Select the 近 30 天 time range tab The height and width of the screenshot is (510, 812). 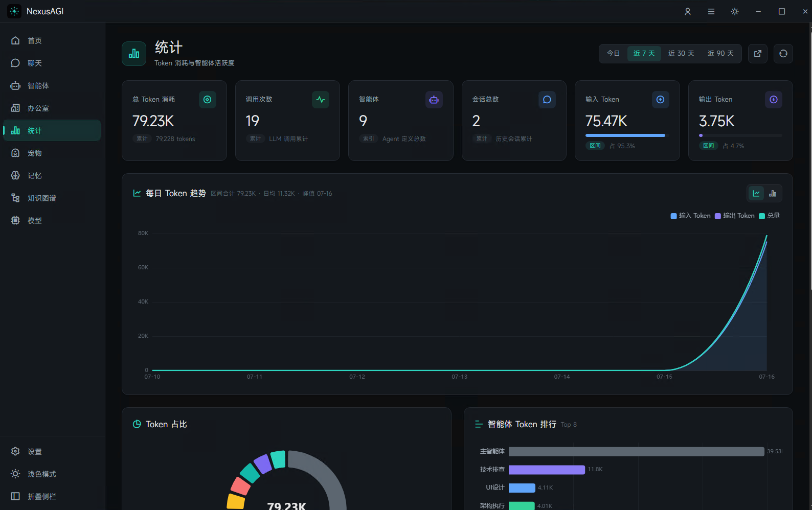(681, 54)
